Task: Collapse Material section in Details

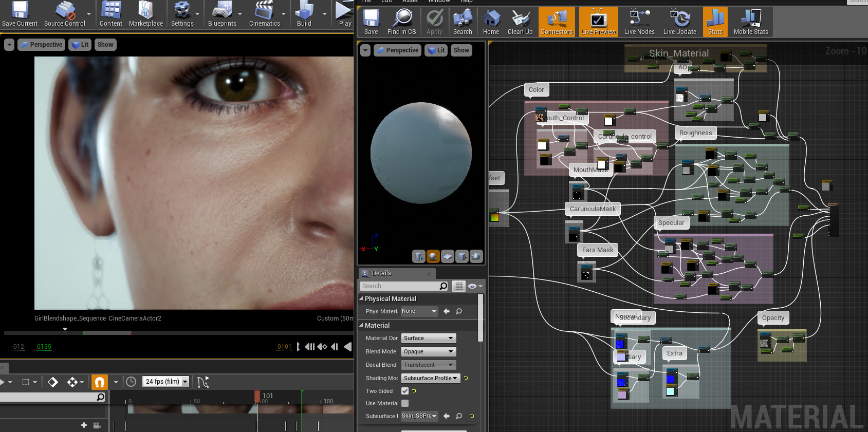Action: pos(361,325)
